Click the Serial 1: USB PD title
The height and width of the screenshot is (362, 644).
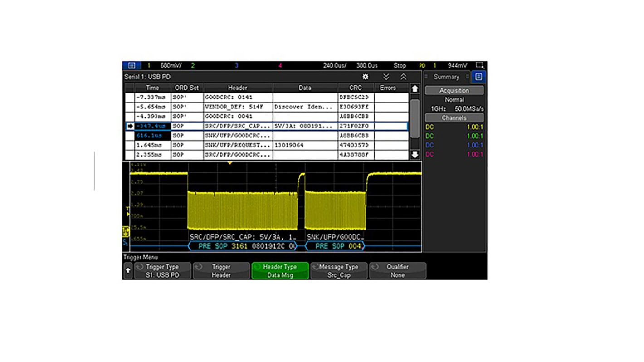[147, 77]
